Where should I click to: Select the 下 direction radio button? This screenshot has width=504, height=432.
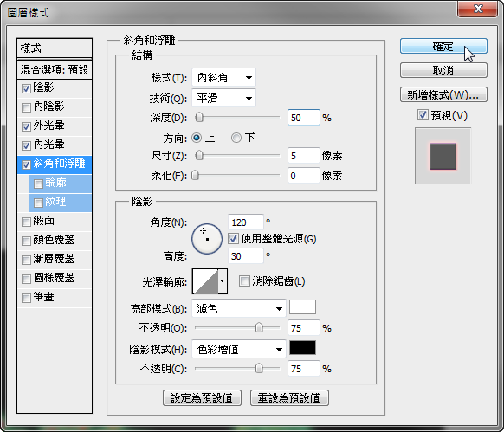tap(236, 138)
